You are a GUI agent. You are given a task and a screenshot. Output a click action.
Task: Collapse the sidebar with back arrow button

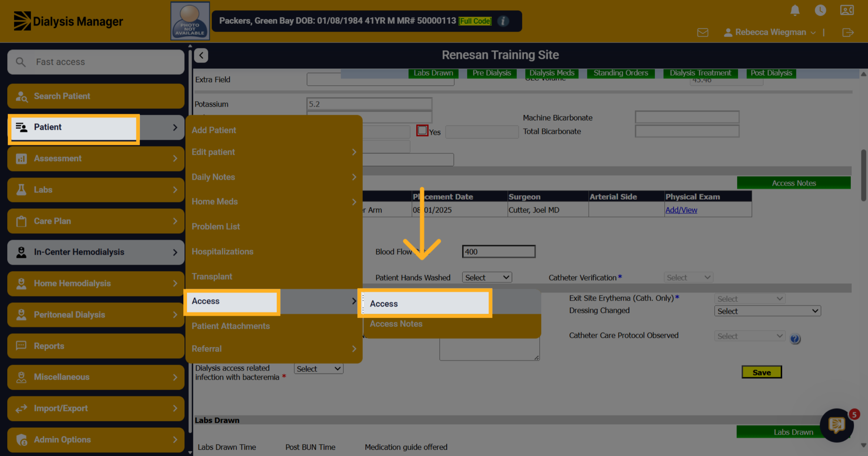pos(201,55)
